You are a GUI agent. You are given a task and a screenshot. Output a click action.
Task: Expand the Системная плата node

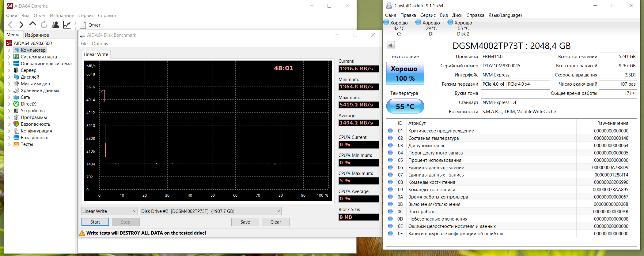(x=9, y=57)
